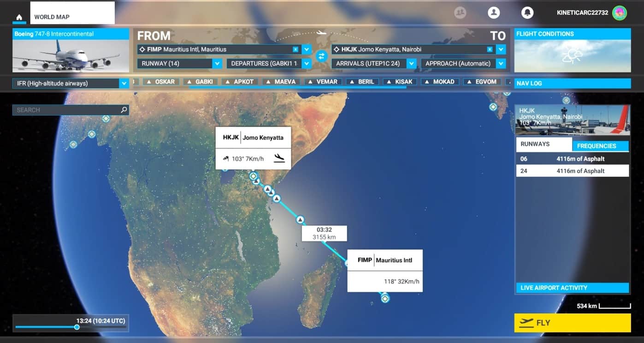This screenshot has width=644, height=343.
Task: Open the DEPARTURES (GABKI1) dropdown
Action: pos(307,64)
